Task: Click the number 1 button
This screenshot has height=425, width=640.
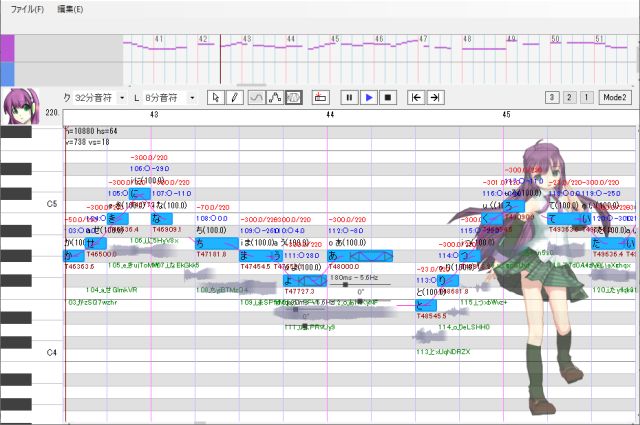Action: point(587,97)
